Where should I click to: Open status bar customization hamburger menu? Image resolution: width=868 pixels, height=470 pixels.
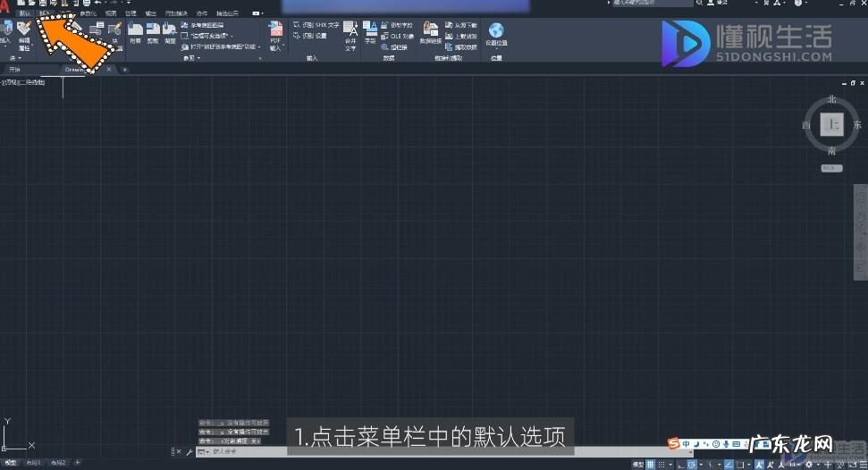click(x=863, y=465)
